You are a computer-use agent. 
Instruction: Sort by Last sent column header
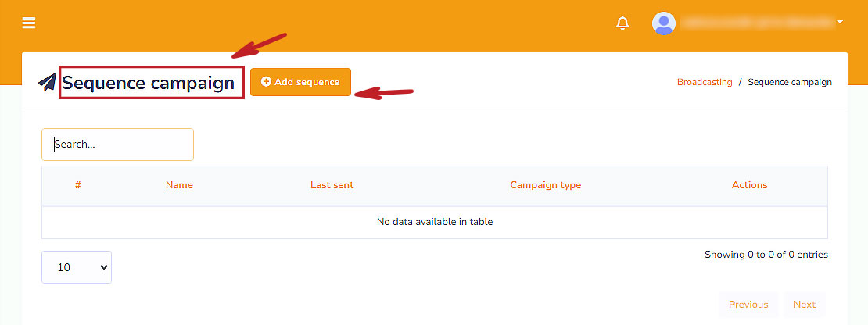tap(332, 185)
